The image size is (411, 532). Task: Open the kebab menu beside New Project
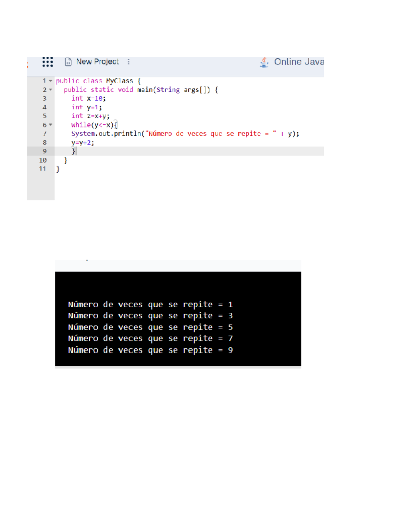pyautogui.click(x=128, y=62)
